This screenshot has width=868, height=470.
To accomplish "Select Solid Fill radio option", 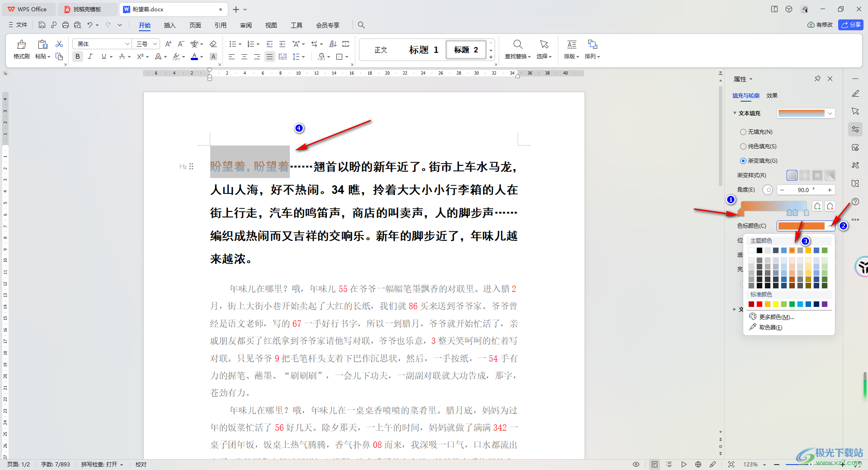I will coord(743,146).
